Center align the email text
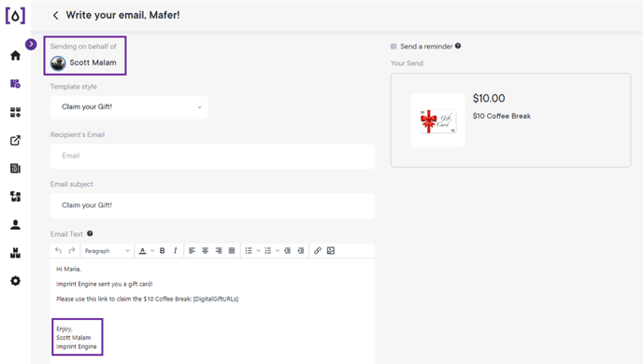Viewport: 643px width, 364px height. (x=205, y=250)
